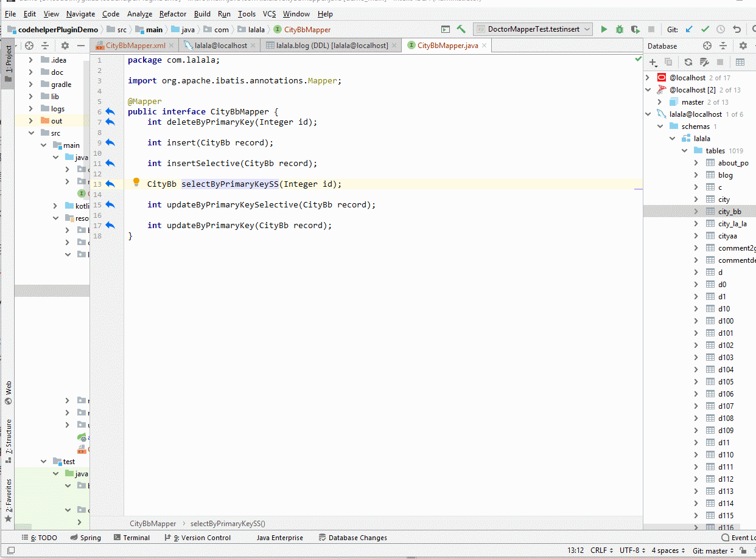Image resolution: width=756 pixels, height=559 pixels.
Task: Open the VCS menu
Action: pyautogui.click(x=269, y=13)
